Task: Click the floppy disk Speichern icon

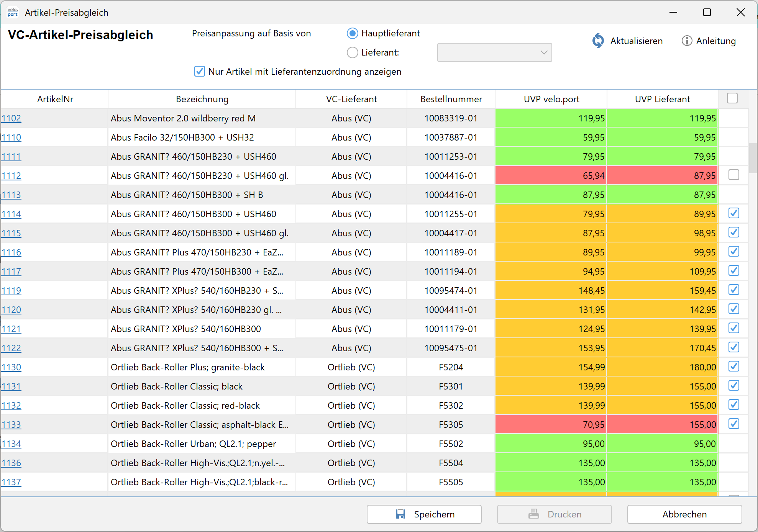Action: (400, 514)
